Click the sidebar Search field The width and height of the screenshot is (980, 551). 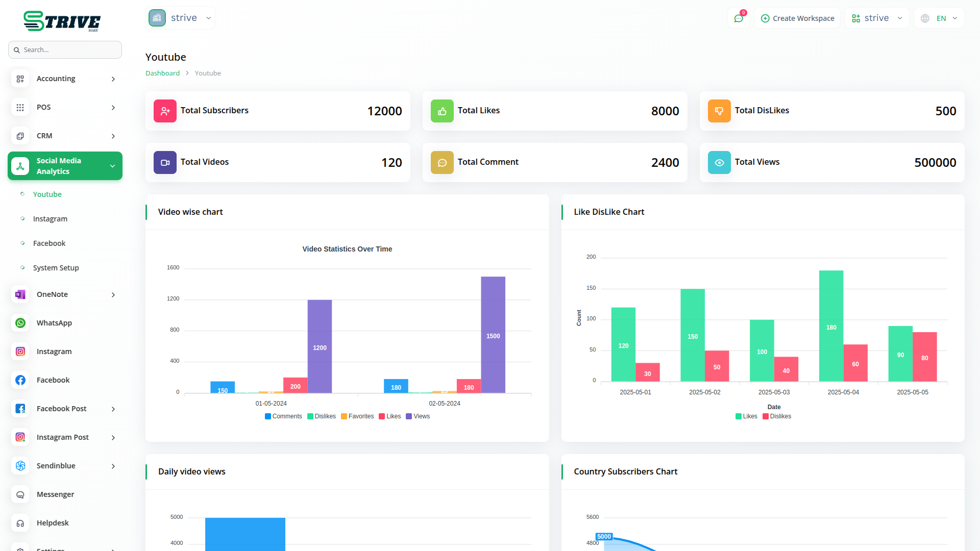pyautogui.click(x=65, y=49)
